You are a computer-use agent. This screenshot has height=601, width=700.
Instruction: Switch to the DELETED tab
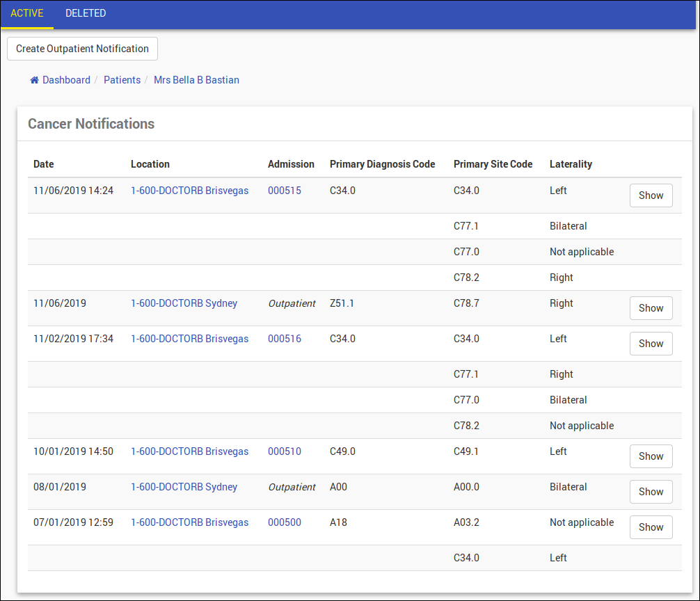point(86,13)
